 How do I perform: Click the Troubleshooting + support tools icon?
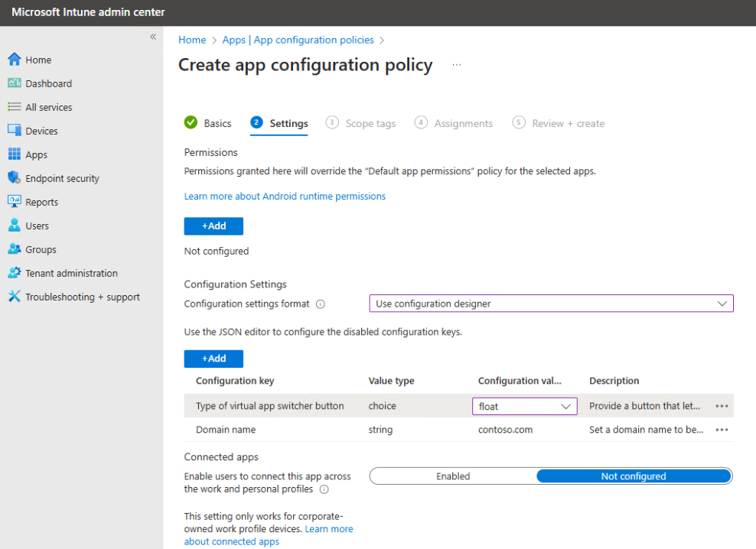15,297
